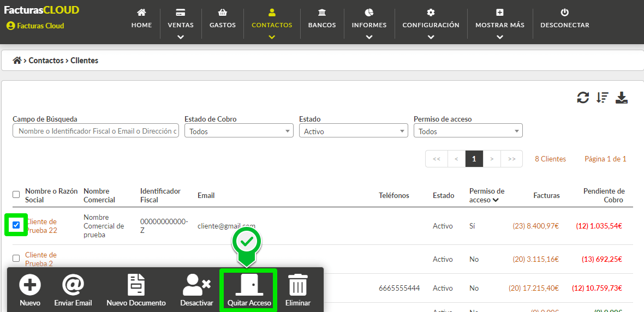Click the Eliminar trash icon
The width and height of the screenshot is (644, 312).
[x=298, y=285]
